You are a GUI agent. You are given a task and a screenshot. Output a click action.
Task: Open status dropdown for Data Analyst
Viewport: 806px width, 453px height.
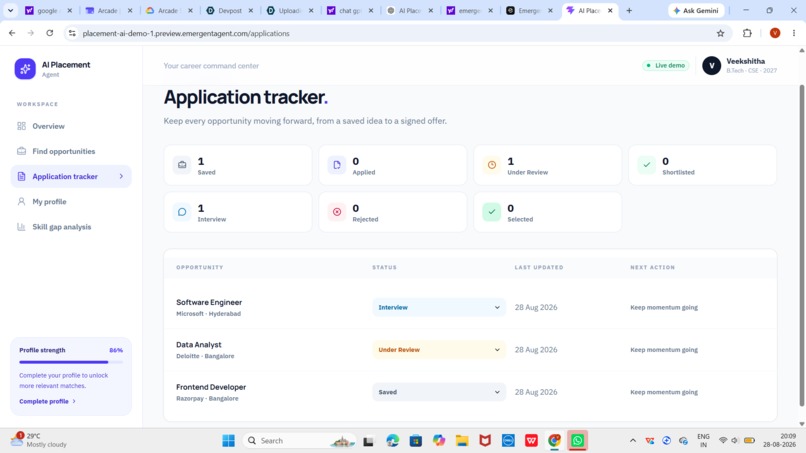click(439, 350)
